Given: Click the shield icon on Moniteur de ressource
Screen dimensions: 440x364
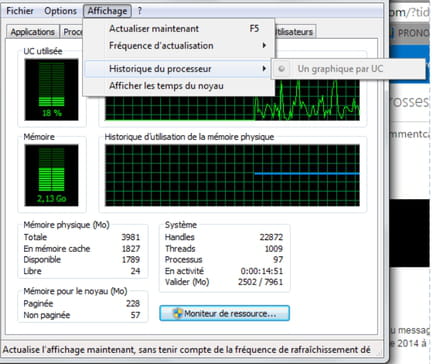Looking at the screenshot, I should tap(178, 313).
